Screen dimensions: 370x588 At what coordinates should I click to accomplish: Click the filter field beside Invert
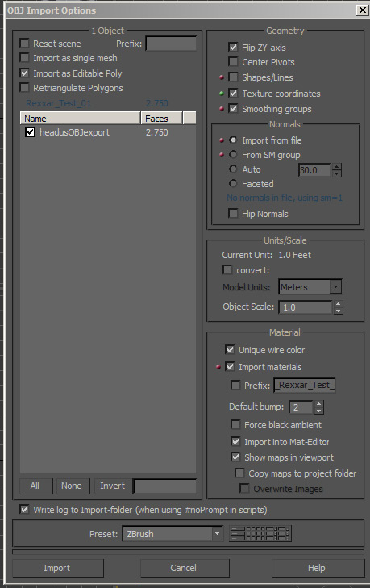tap(165, 486)
